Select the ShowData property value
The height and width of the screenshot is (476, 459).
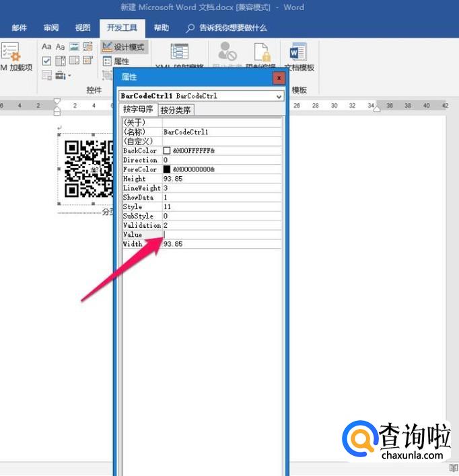(222, 197)
